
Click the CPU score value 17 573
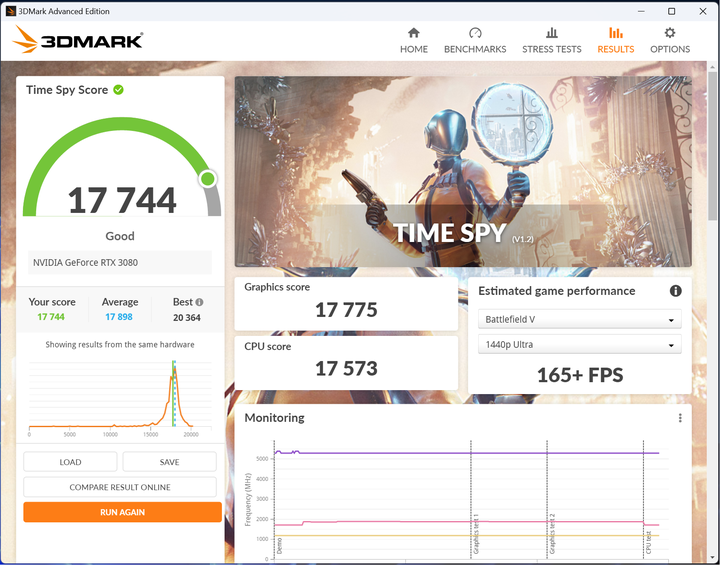pyautogui.click(x=346, y=369)
